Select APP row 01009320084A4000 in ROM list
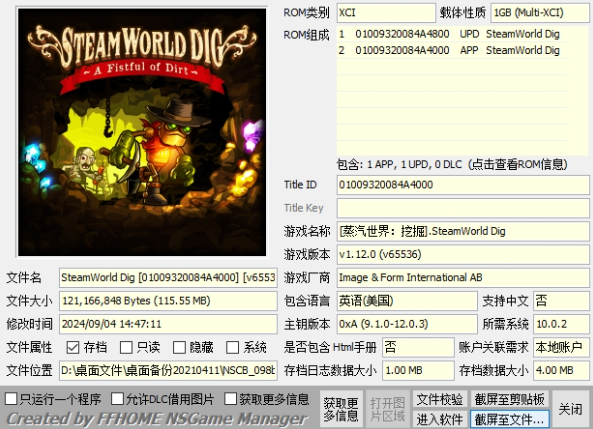Screen dimensions: 593x429 pyautogui.click(x=452, y=50)
